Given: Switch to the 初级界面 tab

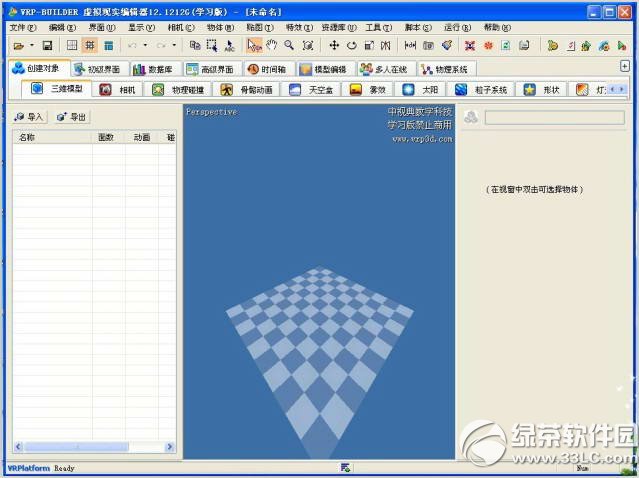Looking at the screenshot, I should (99, 69).
